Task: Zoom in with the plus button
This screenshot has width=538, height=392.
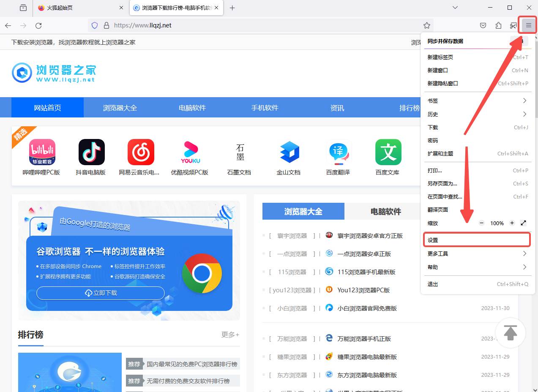Action: 512,223
